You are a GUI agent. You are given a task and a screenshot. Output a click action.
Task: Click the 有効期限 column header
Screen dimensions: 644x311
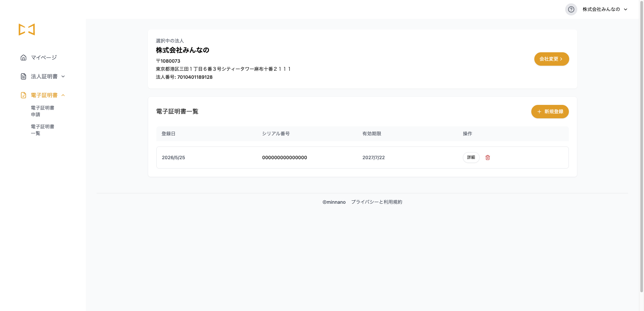[372, 134]
